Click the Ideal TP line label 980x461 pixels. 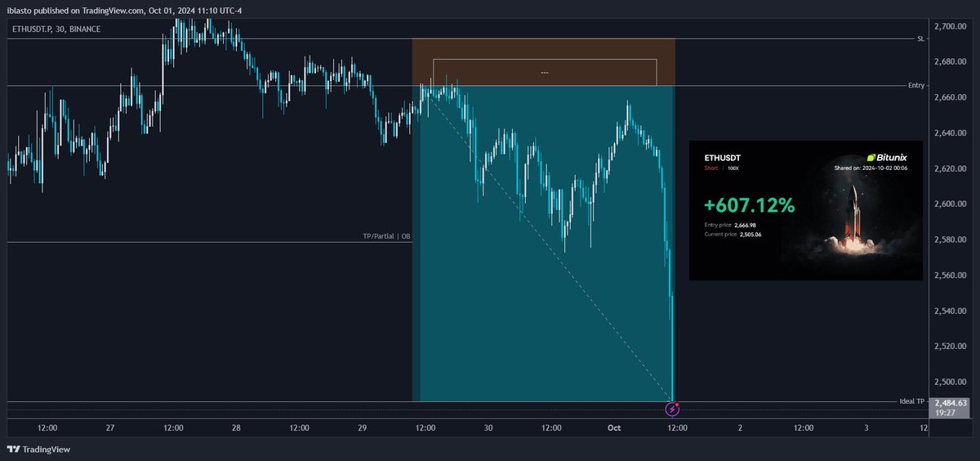(x=911, y=401)
